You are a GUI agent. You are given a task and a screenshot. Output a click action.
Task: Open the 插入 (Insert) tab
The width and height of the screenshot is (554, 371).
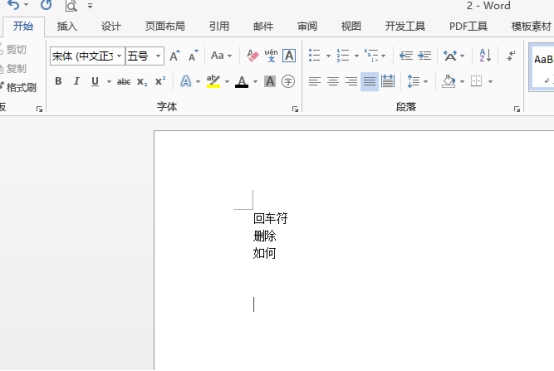point(67,26)
